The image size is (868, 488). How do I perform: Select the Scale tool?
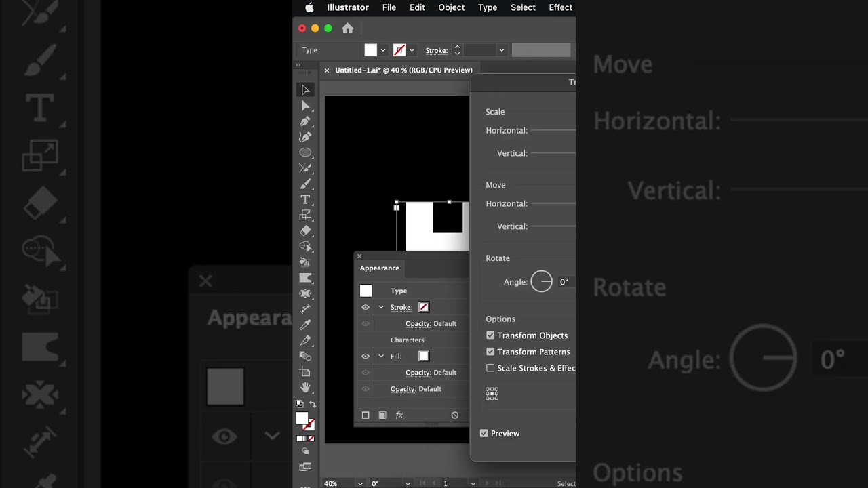[x=305, y=215]
